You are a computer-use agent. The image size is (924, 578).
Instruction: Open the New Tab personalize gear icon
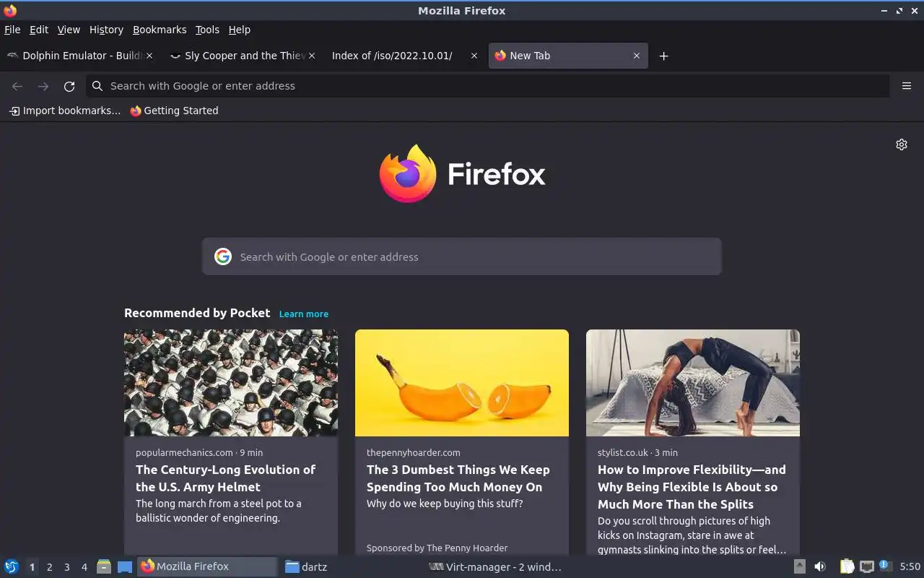coord(902,144)
